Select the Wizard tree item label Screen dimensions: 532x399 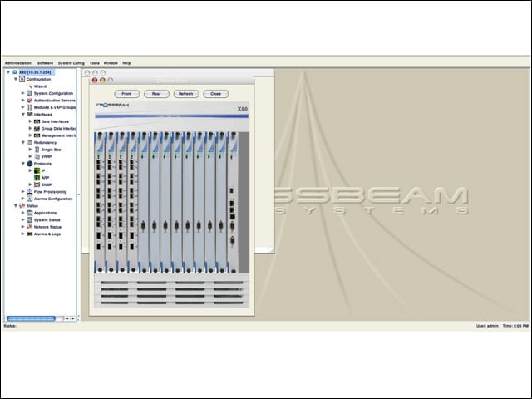coord(40,86)
